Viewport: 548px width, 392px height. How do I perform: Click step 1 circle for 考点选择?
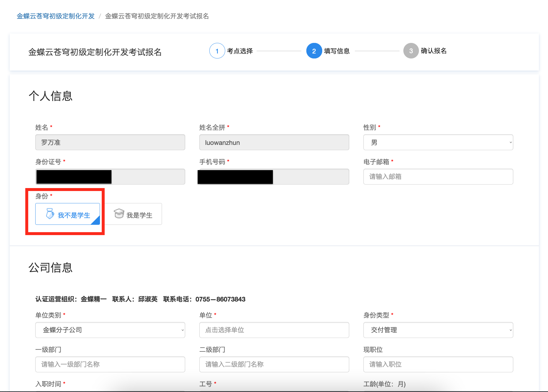tap(217, 51)
